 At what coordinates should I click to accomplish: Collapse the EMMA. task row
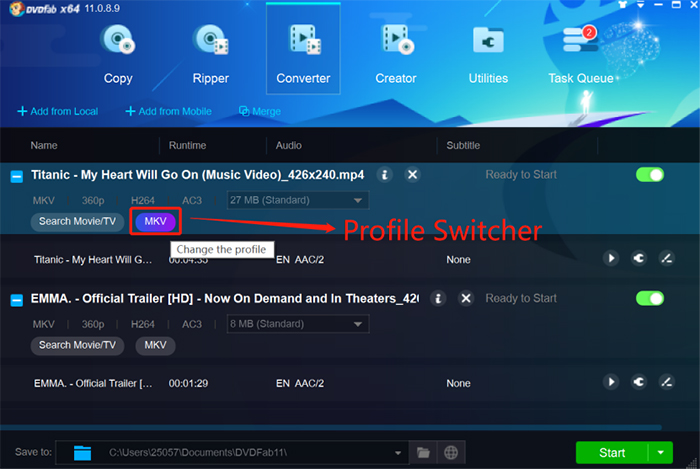(17, 300)
